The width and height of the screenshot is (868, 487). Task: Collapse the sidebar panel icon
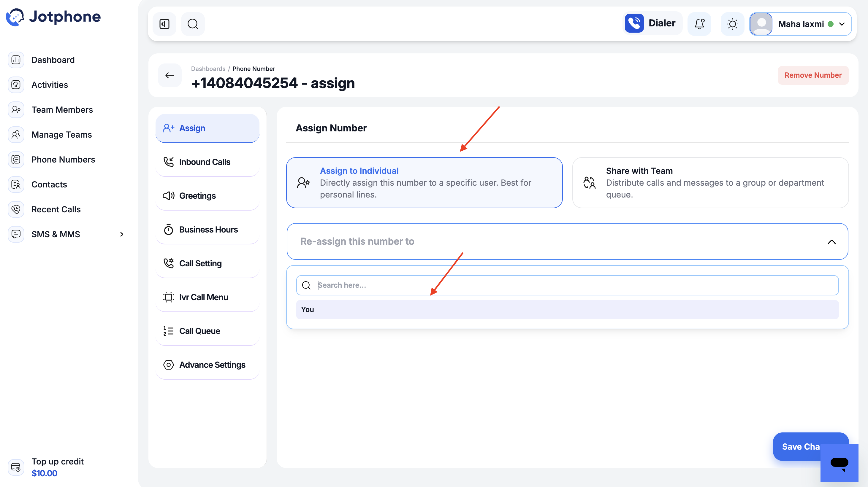164,24
